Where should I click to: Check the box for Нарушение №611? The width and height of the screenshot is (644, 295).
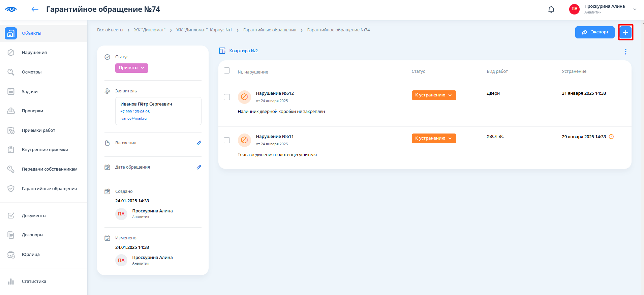tap(227, 140)
